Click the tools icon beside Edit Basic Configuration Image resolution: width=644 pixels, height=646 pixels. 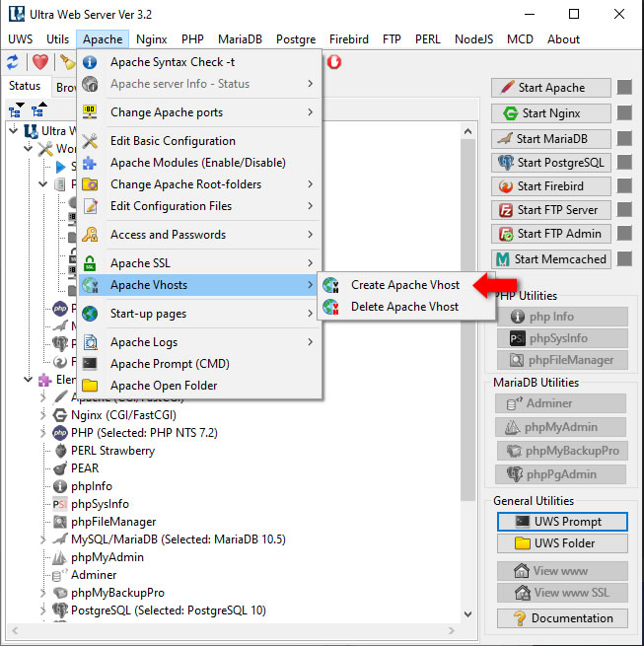pos(90,141)
